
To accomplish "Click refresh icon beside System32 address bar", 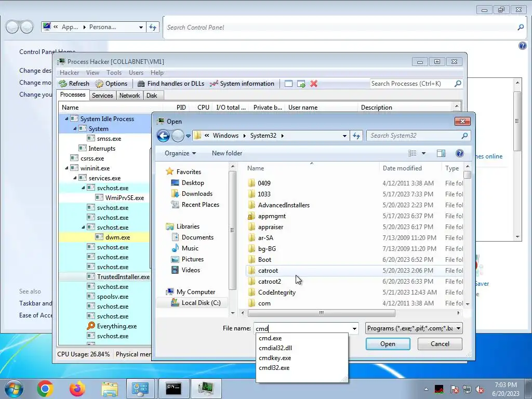I will point(356,136).
